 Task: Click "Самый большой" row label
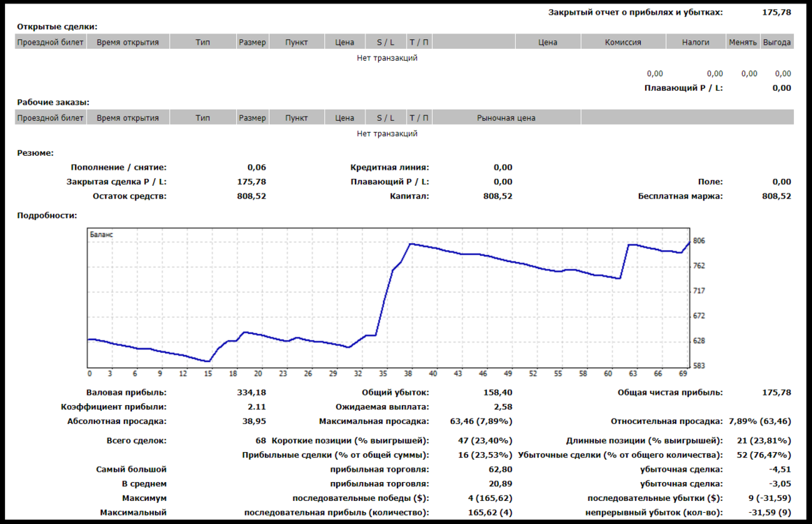(x=131, y=470)
